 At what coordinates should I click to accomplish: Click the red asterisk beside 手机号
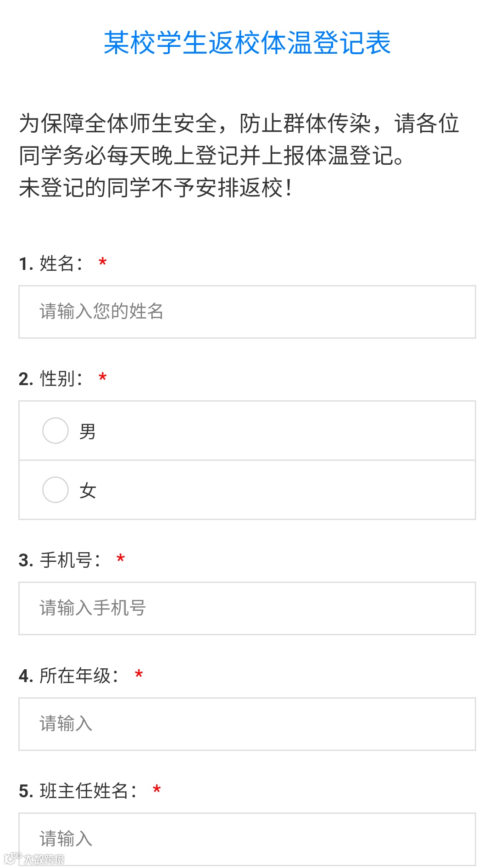pyautogui.click(x=121, y=560)
